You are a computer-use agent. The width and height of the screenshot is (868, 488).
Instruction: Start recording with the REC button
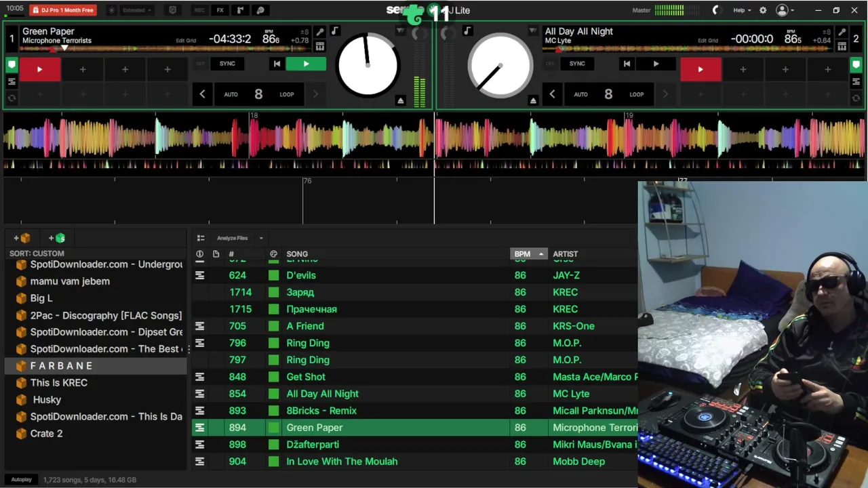point(199,10)
